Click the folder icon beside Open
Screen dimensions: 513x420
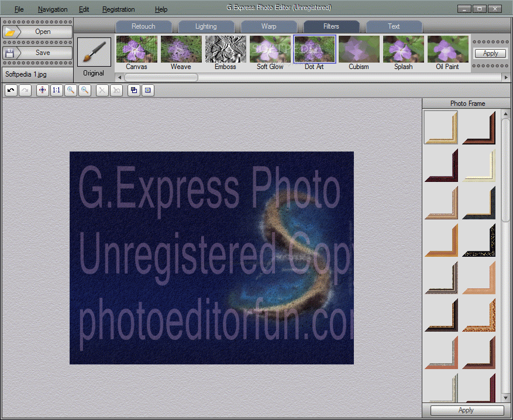(10, 32)
